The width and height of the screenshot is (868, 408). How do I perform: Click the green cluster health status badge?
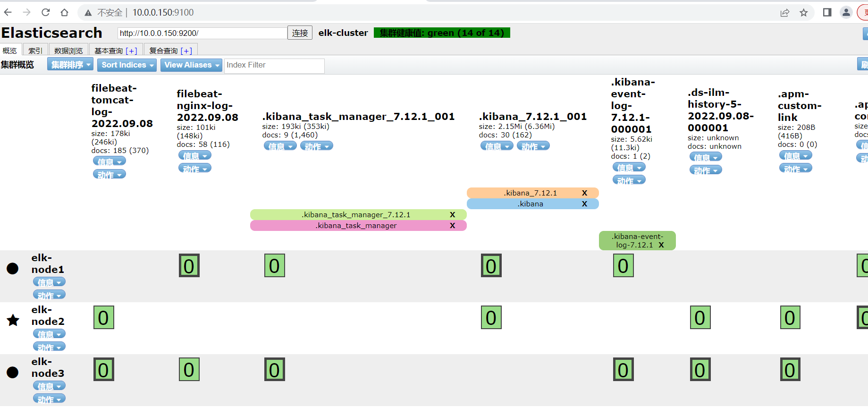pyautogui.click(x=442, y=33)
